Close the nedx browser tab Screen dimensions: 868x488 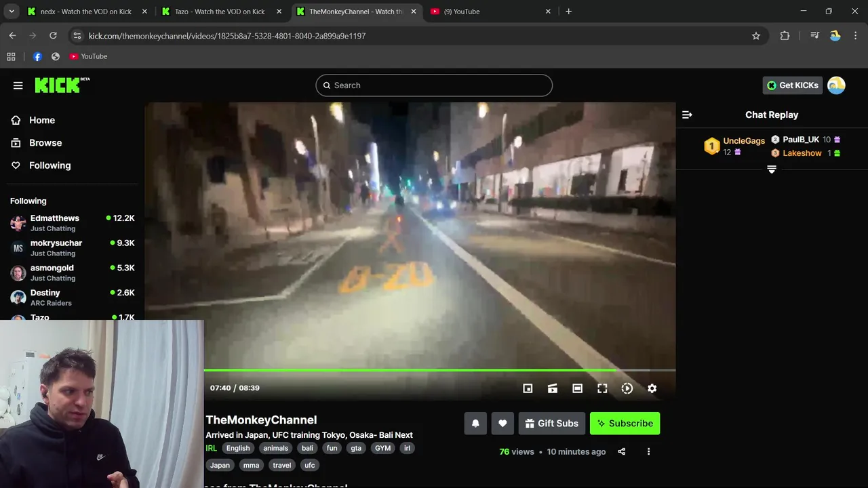[145, 12]
